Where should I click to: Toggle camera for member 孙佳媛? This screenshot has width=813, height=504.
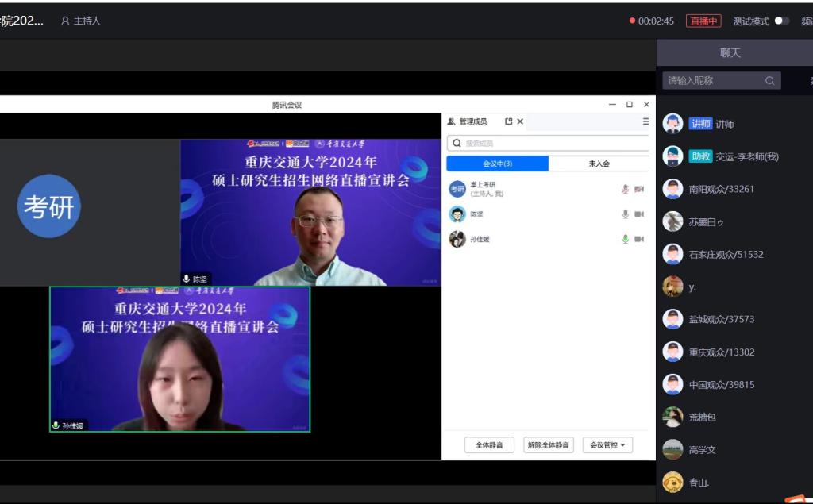click(639, 239)
